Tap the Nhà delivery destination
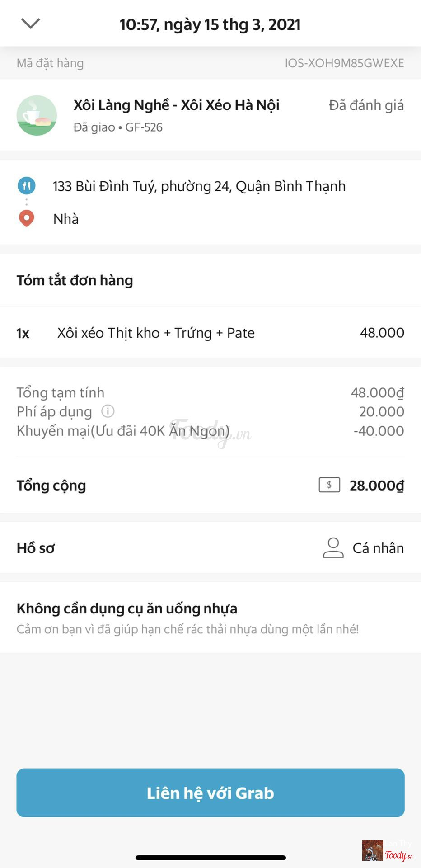Screen dimensions: 421x868 coord(66,219)
